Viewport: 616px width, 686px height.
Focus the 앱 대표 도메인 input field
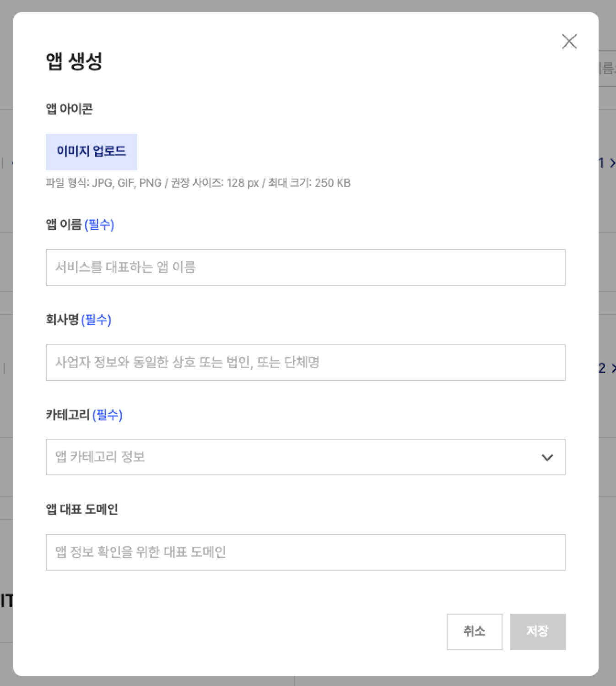[305, 552]
